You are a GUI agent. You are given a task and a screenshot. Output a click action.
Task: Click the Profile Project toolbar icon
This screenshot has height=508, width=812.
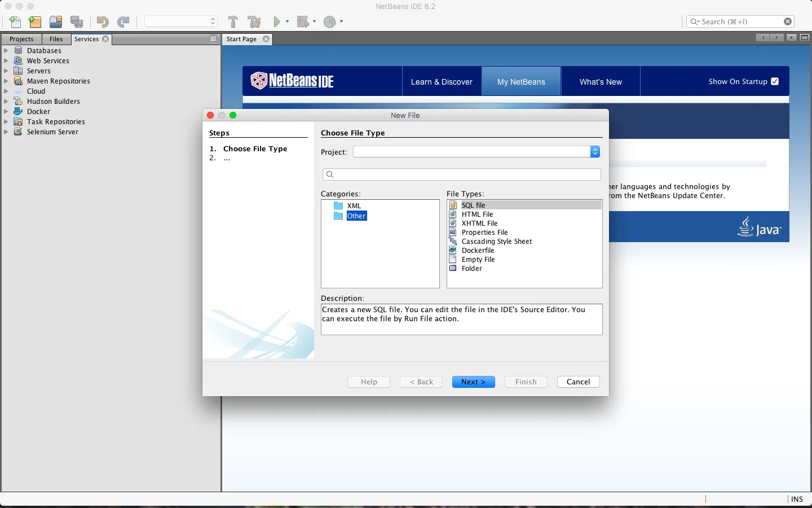(x=330, y=21)
